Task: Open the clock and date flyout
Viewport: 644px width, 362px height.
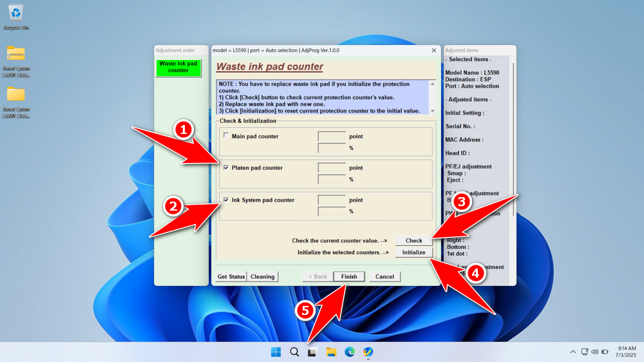Action: [625, 352]
